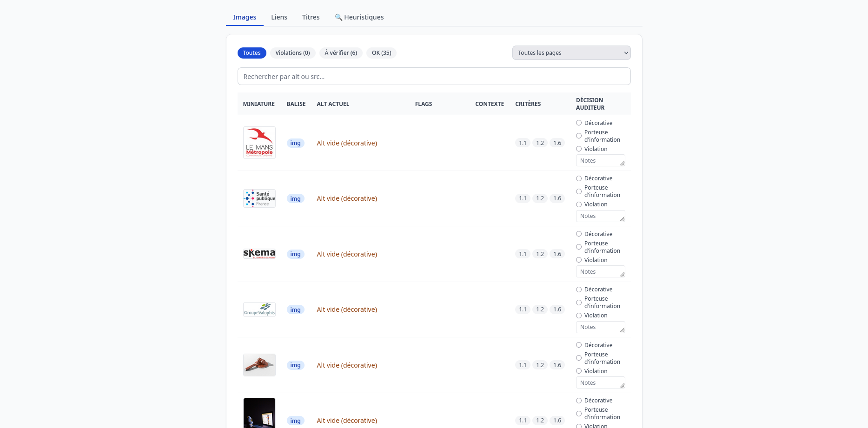Mark Le Mans Métropole image as Porteuse d'information

point(579,136)
